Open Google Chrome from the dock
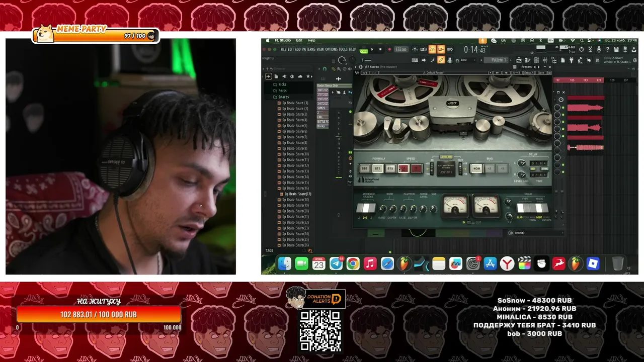Image resolution: width=644 pixels, height=362 pixels. click(x=353, y=263)
